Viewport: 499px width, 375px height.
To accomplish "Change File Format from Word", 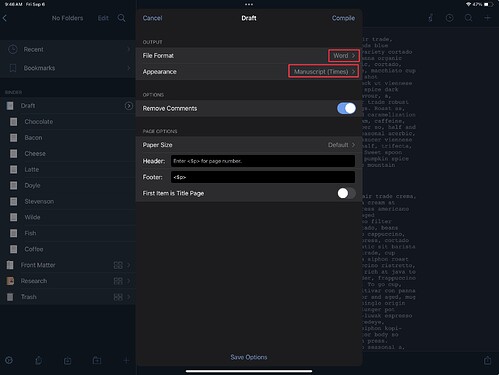I will tap(344, 56).
